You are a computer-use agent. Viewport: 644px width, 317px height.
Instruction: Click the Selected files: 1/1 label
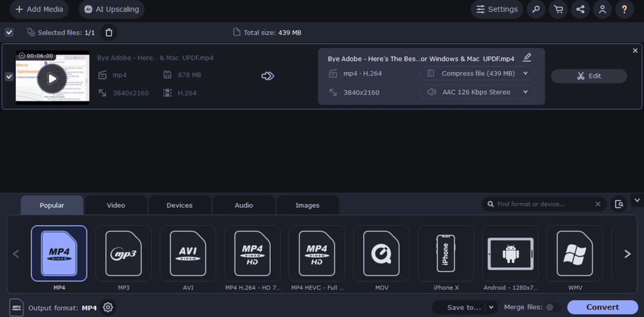pyautogui.click(x=66, y=32)
